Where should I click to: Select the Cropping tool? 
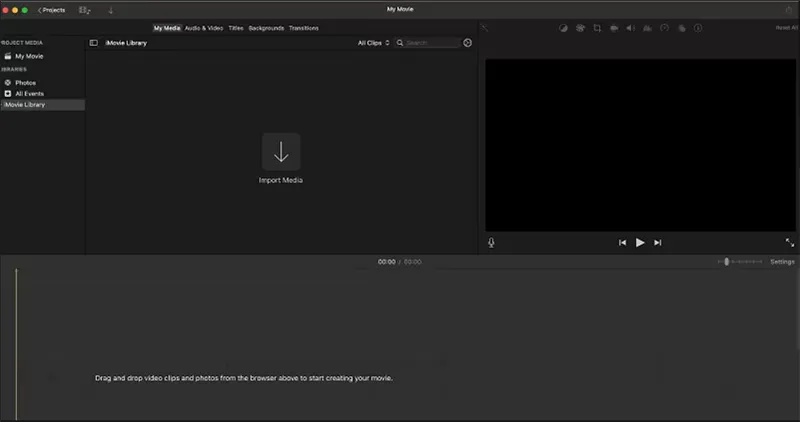coord(597,28)
